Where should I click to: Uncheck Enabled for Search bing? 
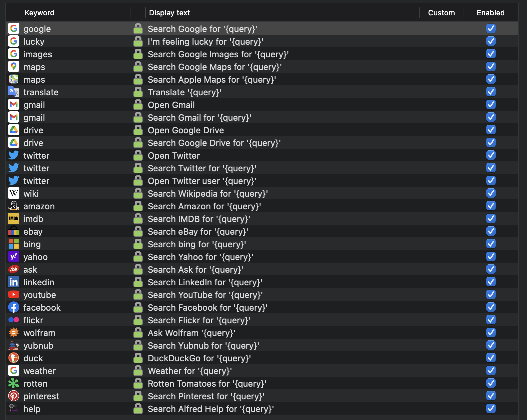coord(491,244)
